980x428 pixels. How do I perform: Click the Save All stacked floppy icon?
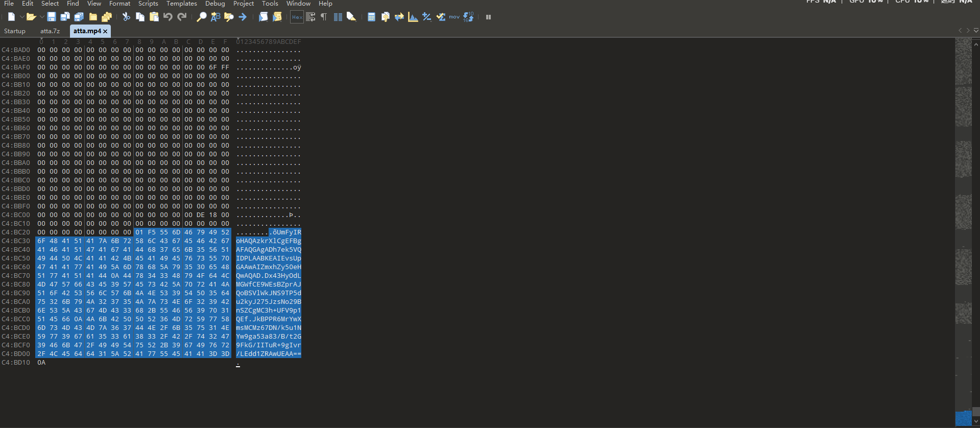pyautogui.click(x=79, y=17)
